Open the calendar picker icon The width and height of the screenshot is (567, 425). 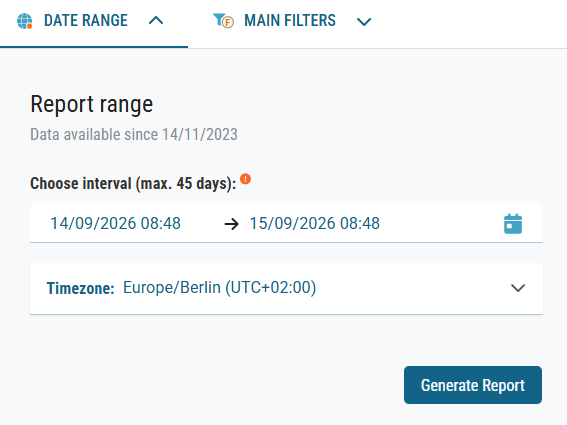point(513,224)
